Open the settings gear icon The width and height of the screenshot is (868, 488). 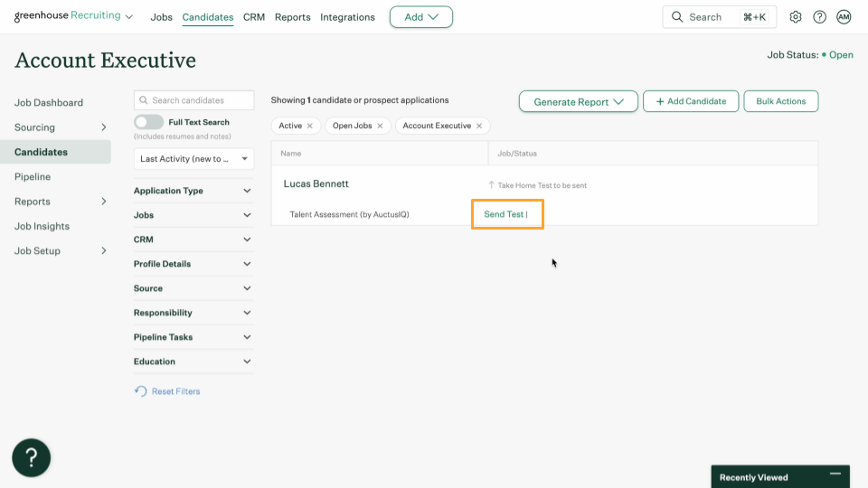click(x=796, y=17)
